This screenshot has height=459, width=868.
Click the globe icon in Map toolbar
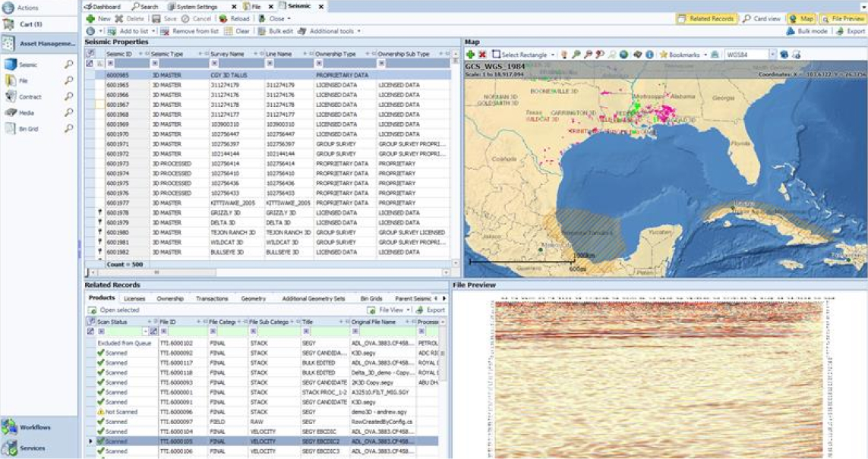point(623,55)
